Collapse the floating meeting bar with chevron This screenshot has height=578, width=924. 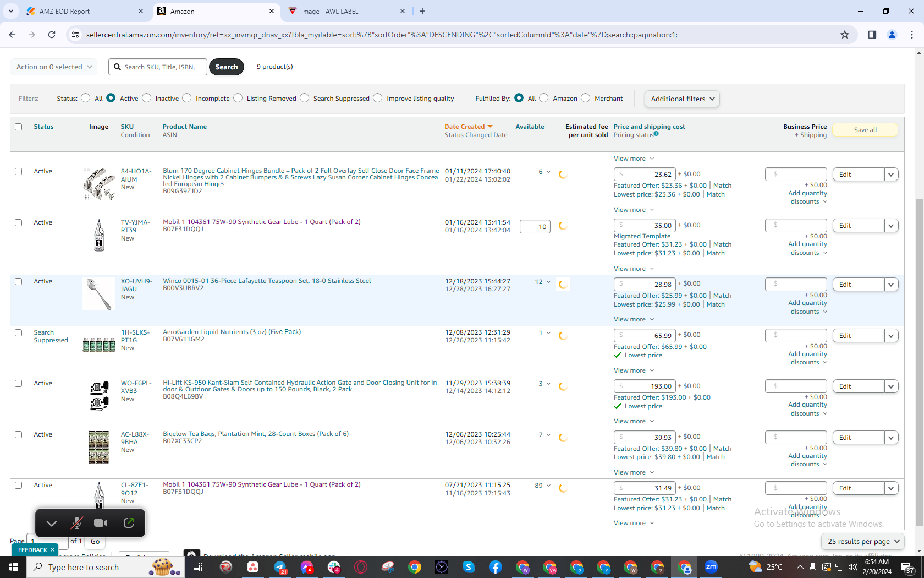click(x=52, y=523)
